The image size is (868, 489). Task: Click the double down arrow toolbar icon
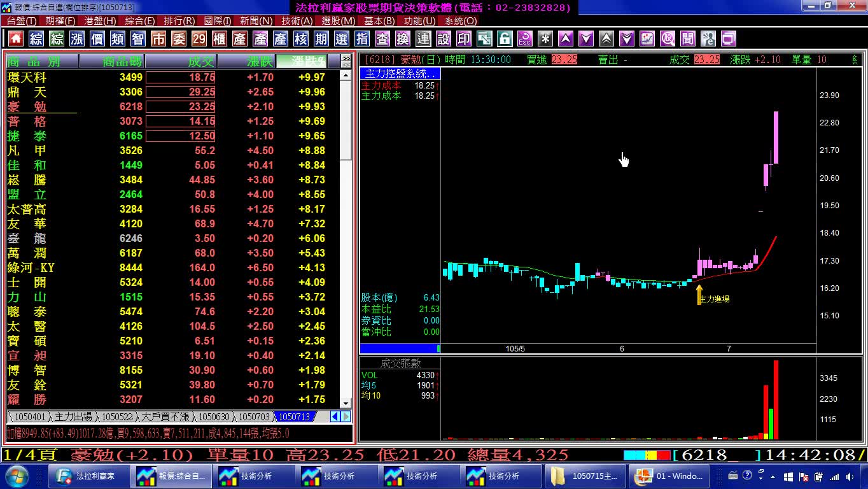point(627,39)
